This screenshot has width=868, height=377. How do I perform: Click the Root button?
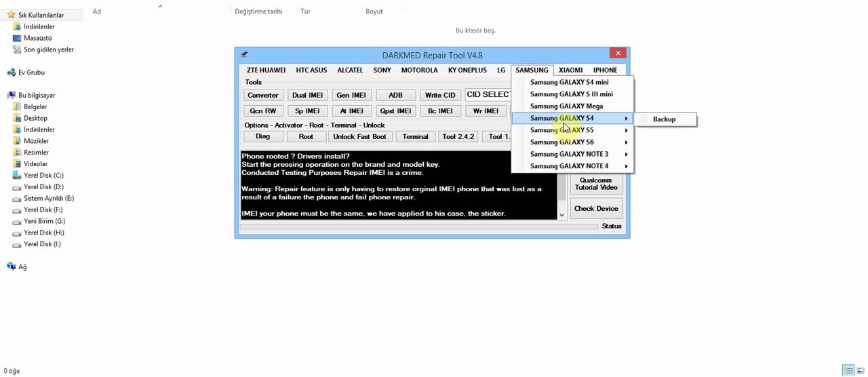306,136
